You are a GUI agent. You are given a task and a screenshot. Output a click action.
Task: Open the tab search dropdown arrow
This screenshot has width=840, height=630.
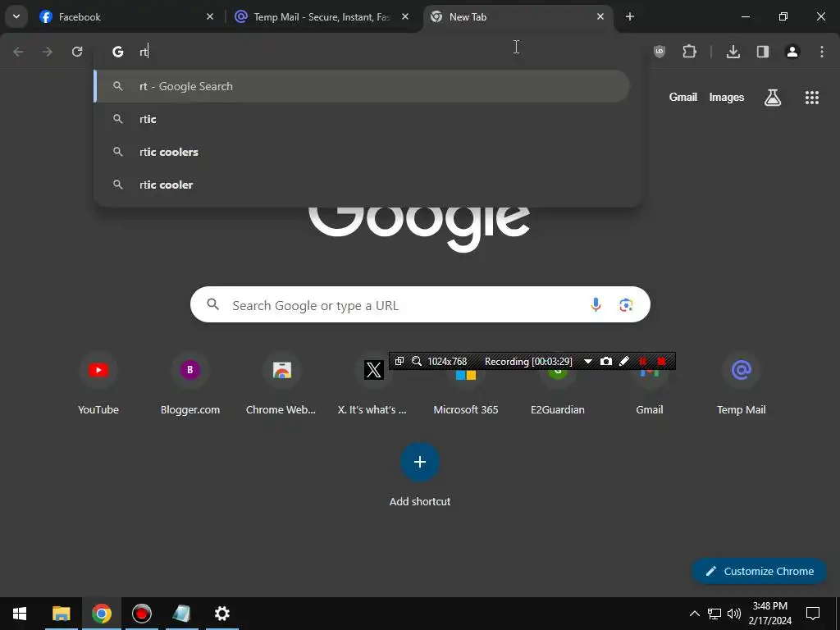[16, 16]
